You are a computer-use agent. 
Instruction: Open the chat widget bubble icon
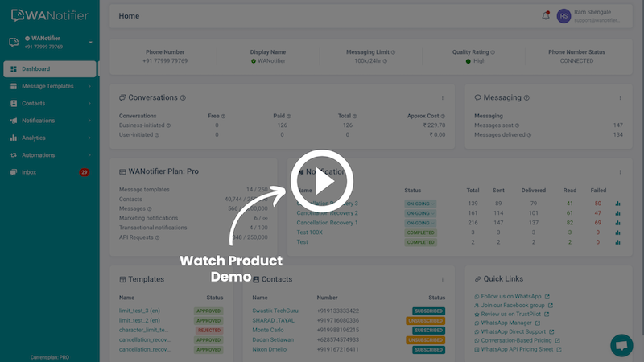[621, 345]
